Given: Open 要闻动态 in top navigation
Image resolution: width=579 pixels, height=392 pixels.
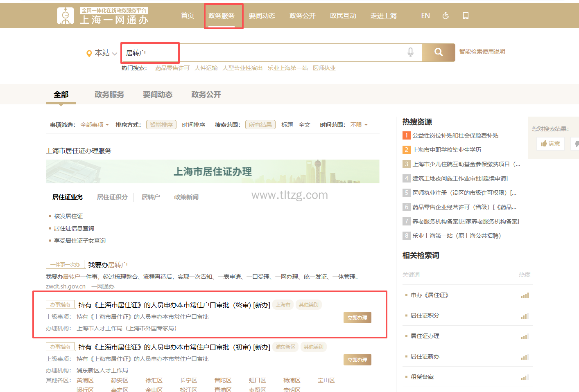Looking at the screenshot, I should pyautogui.click(x=262, y=16).
